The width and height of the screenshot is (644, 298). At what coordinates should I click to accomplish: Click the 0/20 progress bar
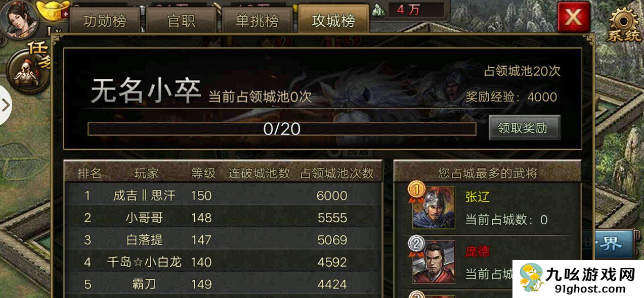click(282, 129)
